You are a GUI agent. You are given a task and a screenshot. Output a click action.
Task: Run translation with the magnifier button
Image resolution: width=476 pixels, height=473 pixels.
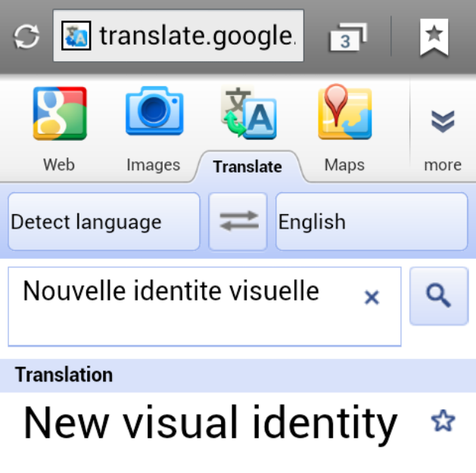(x=439, y=296)
